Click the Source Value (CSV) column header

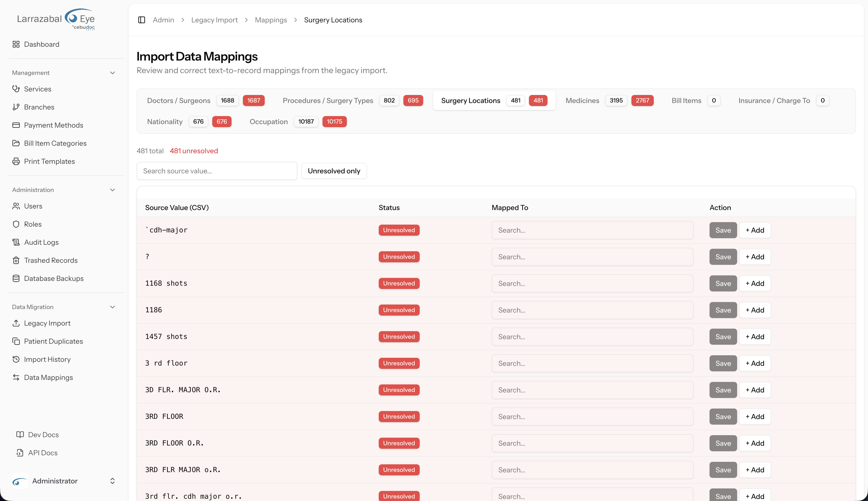177,208
